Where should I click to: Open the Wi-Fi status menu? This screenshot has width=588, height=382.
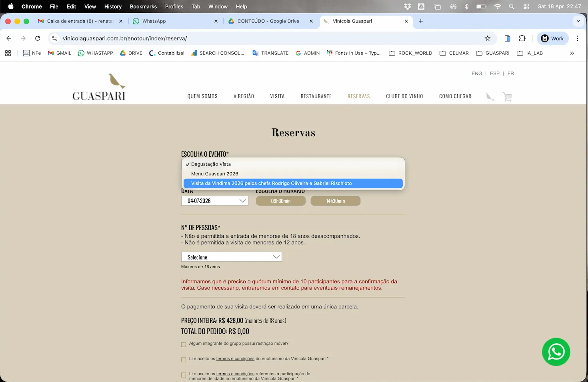point(497,6)
